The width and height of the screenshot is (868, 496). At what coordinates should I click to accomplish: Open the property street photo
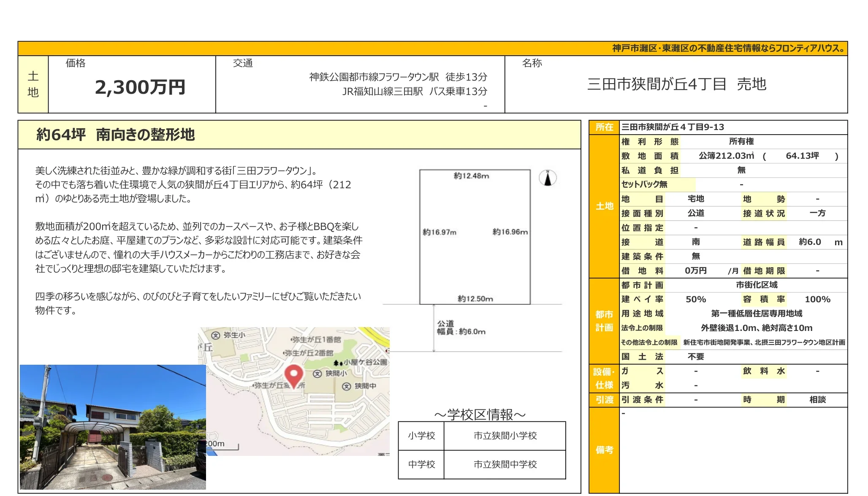pyautogui.click(x=113, y=427)
